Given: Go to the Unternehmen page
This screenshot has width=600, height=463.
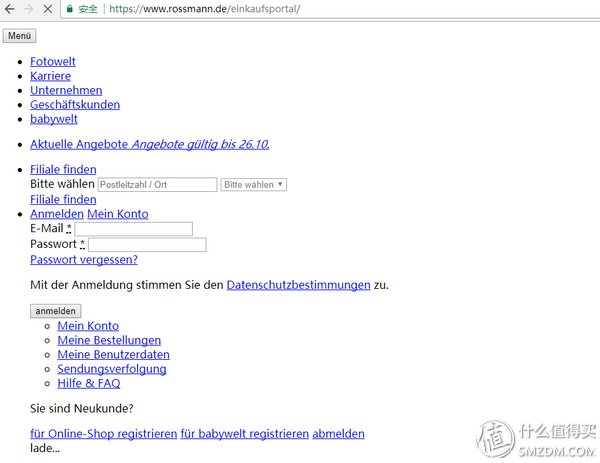Looking at the screenshot, I should (x=66, y=90).
